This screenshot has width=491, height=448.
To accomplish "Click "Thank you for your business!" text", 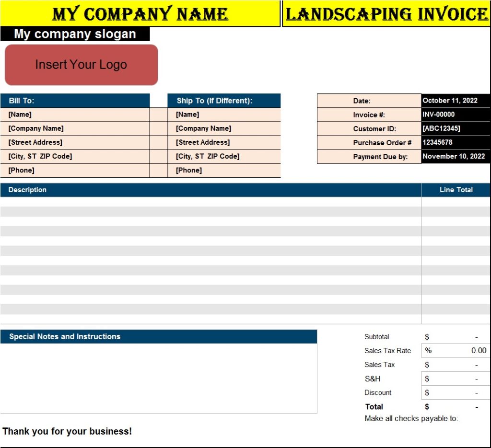I will point(67,431).
